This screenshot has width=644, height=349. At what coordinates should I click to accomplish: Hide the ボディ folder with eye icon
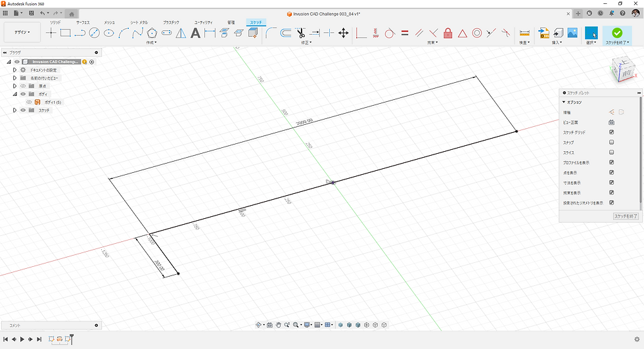(23, 94)
